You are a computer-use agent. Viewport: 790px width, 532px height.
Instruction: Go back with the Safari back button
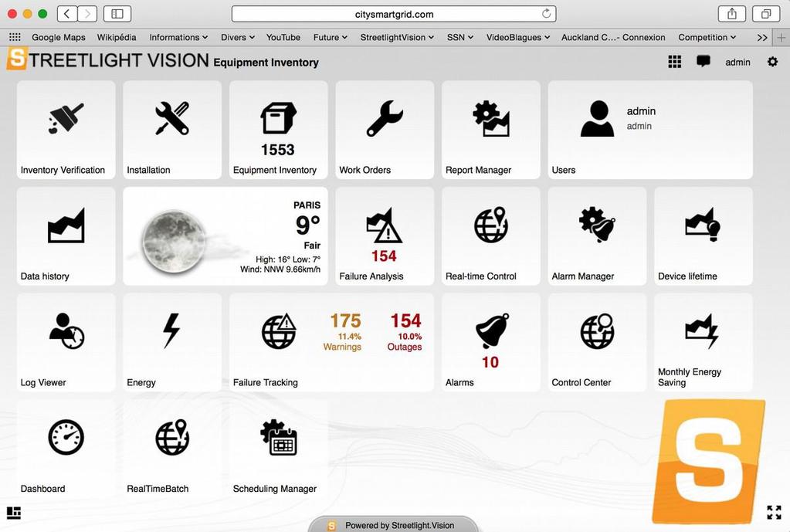pos(67,14)
